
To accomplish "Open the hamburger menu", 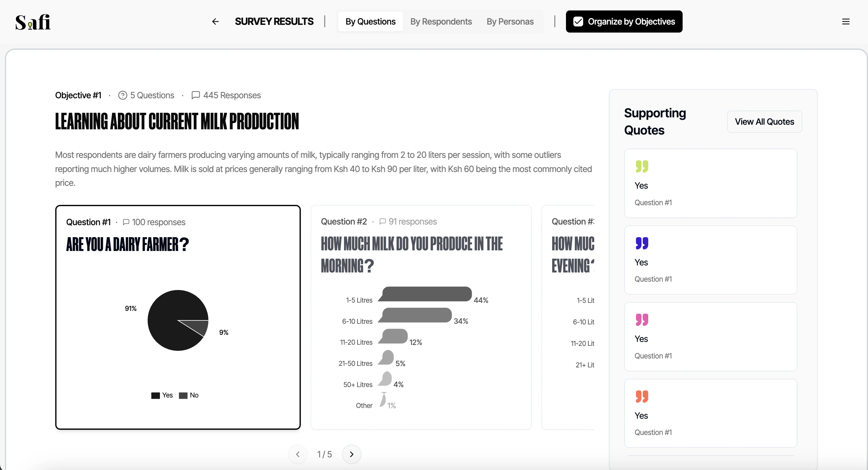I will pos(846,21).
